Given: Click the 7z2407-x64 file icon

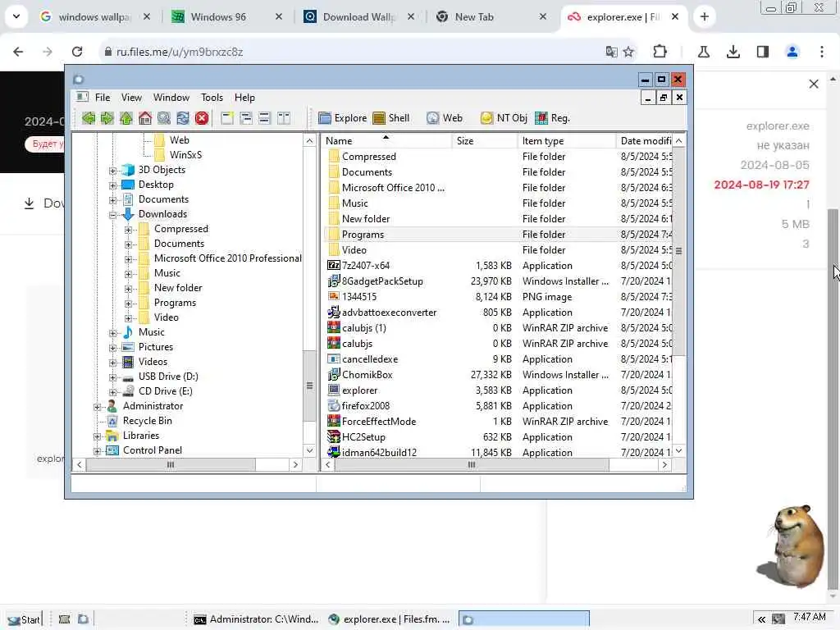Looking at the screenshot, I should [334, 265].
